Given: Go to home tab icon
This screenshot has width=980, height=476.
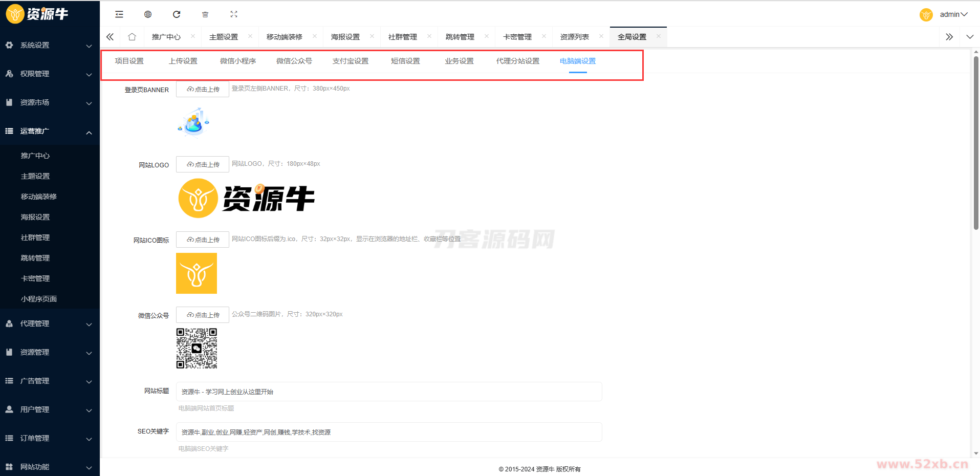Looking at the screenshot, I should pyautogui.click(x=132, y=37).
